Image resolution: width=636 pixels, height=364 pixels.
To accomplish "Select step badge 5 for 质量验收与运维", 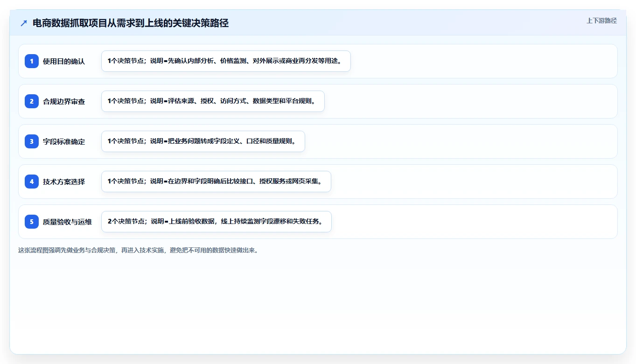I will click(32, 222).
